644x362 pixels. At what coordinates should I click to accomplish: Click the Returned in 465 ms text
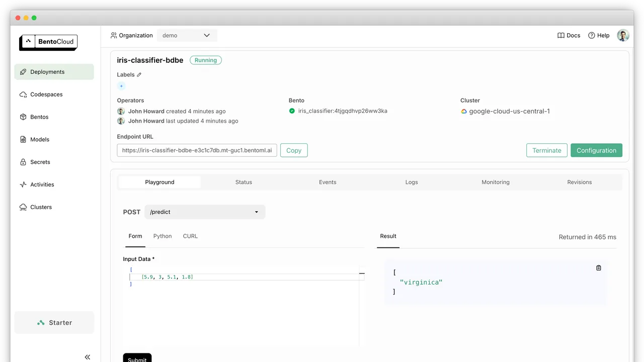click(588, 237)
